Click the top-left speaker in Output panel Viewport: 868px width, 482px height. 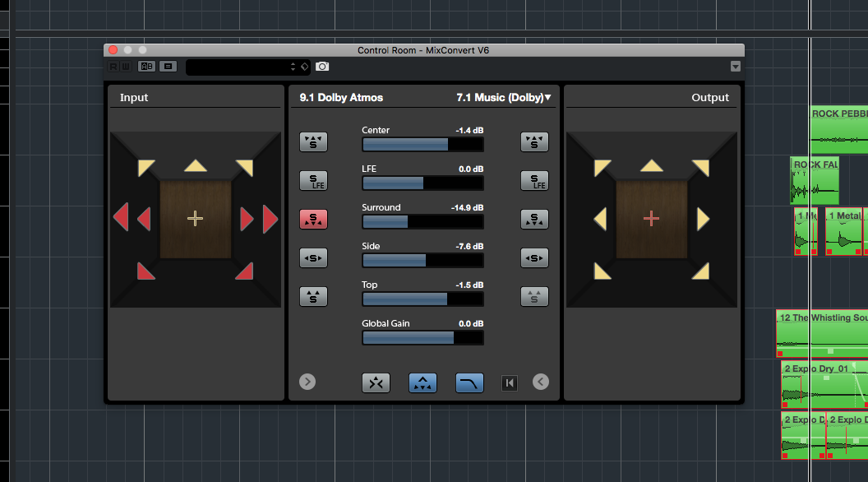point(603,167)
